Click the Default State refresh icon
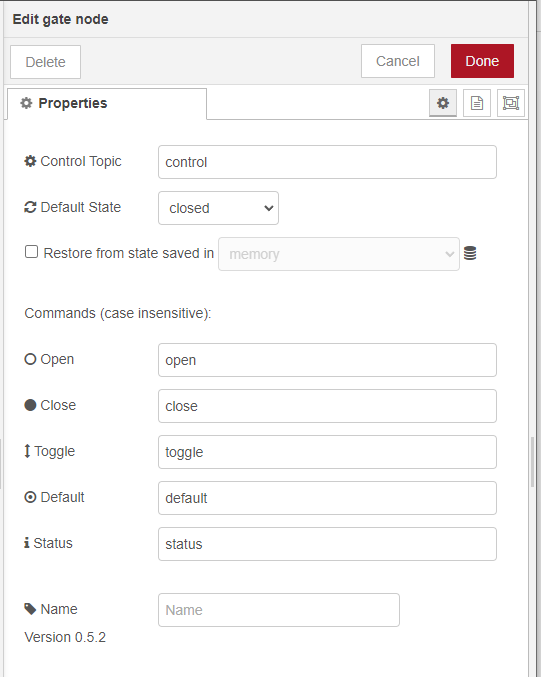 (30, 207)
